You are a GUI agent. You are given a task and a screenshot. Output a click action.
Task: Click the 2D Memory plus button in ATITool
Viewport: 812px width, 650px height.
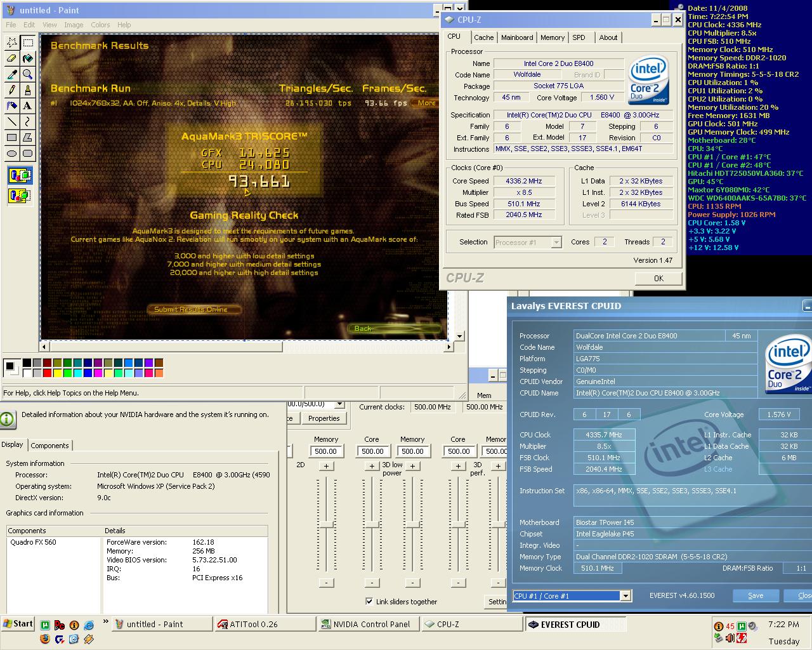pyautogui.click(x=326, y=466)
